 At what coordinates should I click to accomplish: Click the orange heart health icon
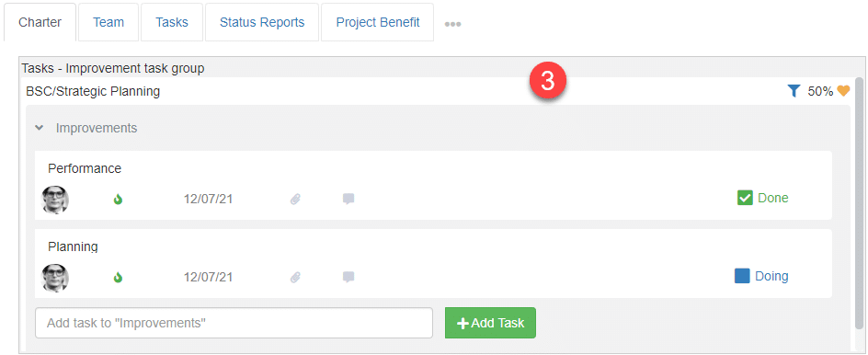(x=843, y=91)
